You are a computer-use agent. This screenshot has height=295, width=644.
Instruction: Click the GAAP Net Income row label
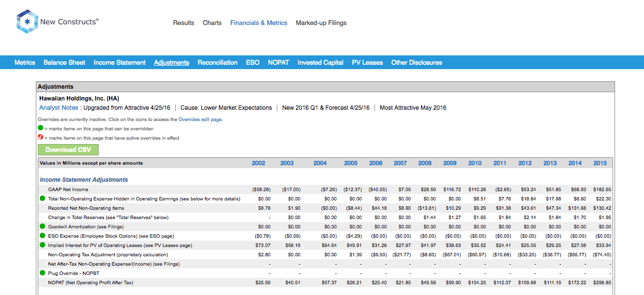pos(68,190)
